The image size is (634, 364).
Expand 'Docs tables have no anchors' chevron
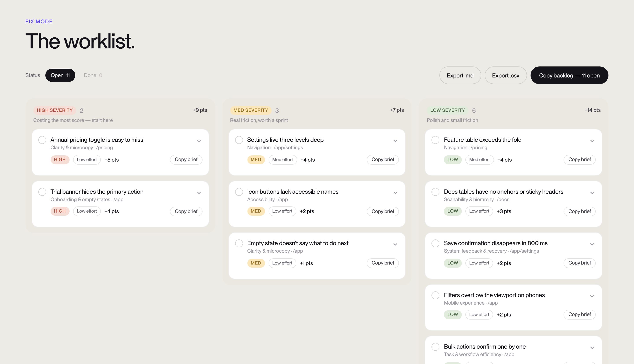coord(592,193)
